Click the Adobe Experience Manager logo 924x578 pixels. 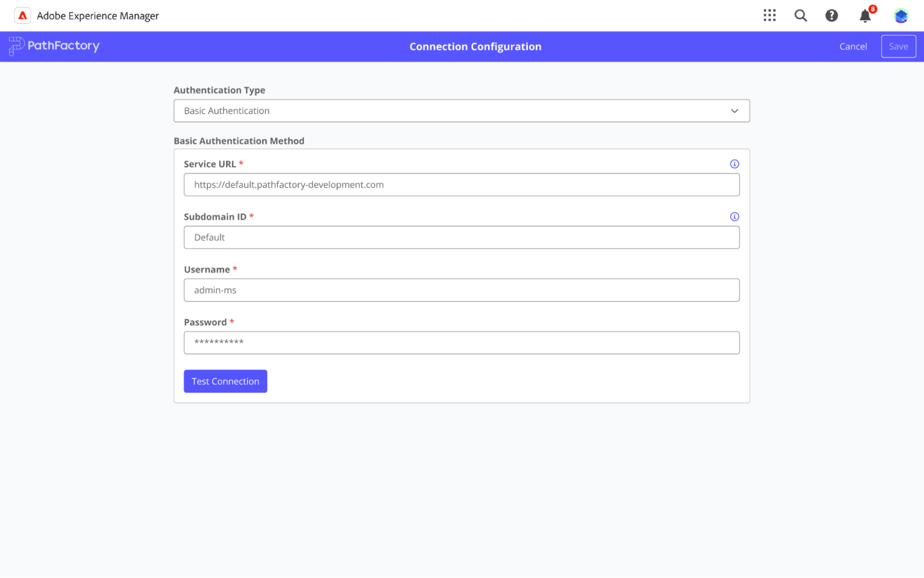click(22, 15)
